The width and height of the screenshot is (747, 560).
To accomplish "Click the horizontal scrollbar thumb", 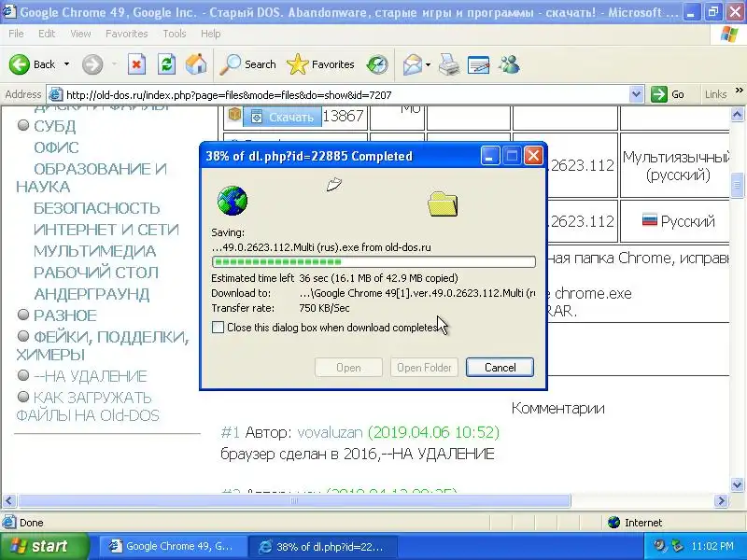I will click(x=294, y=500).
